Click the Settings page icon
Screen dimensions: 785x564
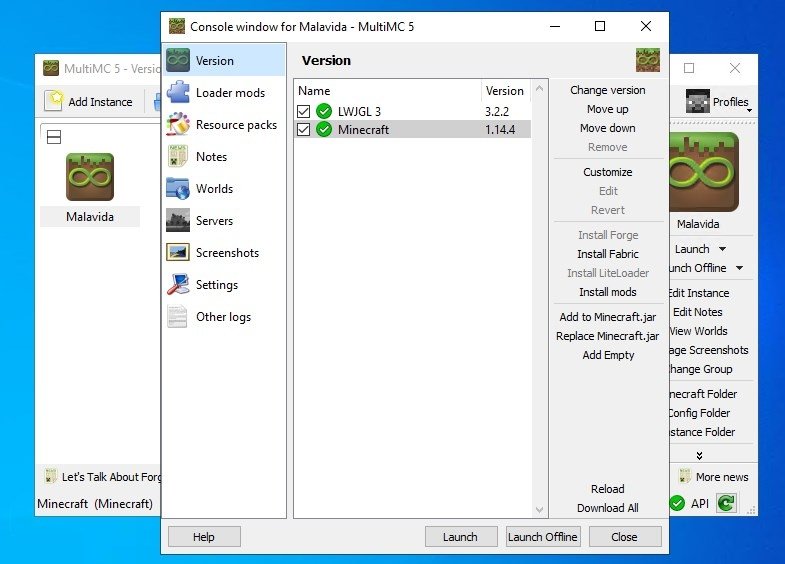[x=178, y=285]
